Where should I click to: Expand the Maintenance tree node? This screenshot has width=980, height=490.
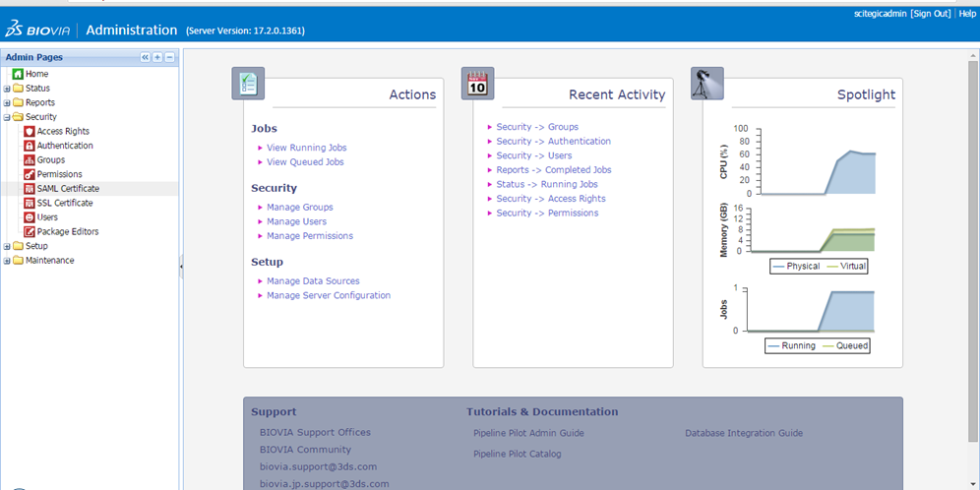(x=7, y=261)
